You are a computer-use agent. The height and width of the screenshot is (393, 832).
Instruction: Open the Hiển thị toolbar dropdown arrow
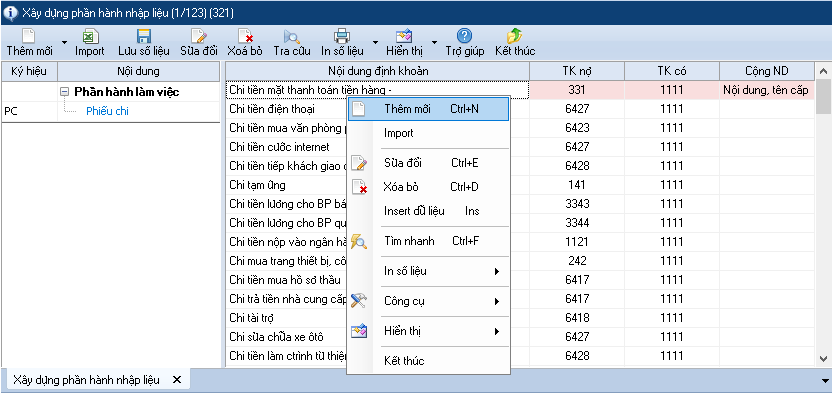(434, 41)
